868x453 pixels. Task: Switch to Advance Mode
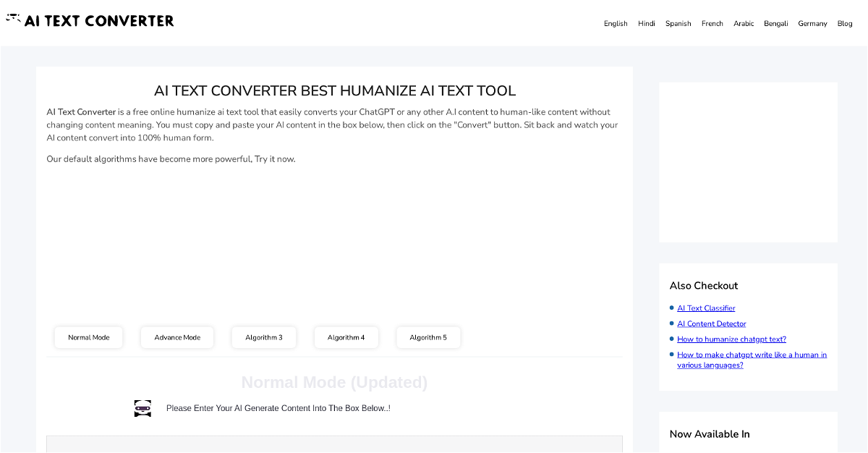click(x=177, y=337)
